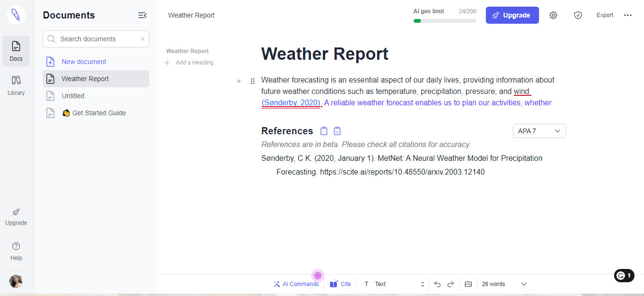Click the shield check icon
Screen dimensions: 644x296
(578, 15)
